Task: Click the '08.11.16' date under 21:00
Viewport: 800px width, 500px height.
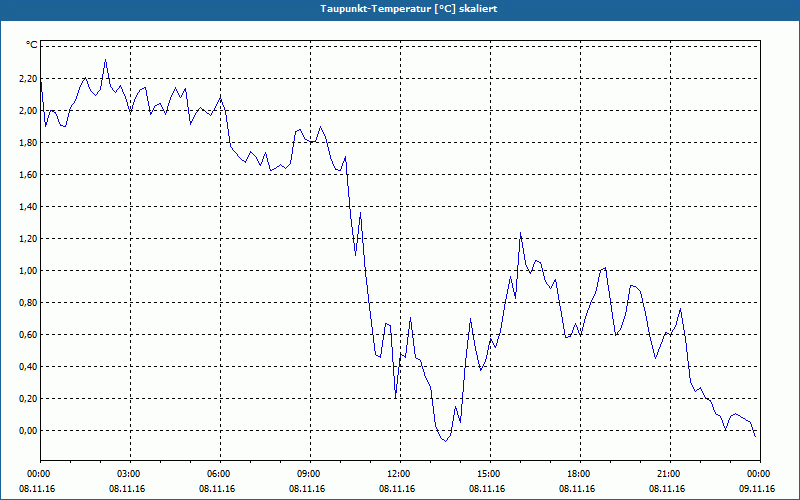Action: click(667, 489)
